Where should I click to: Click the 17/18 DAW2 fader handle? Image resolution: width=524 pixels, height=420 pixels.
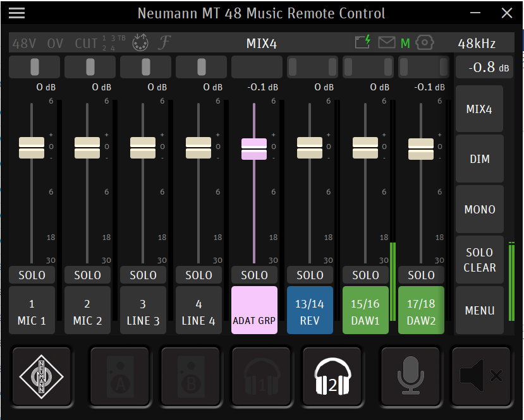pyautogui.click(x=421, y=149)
